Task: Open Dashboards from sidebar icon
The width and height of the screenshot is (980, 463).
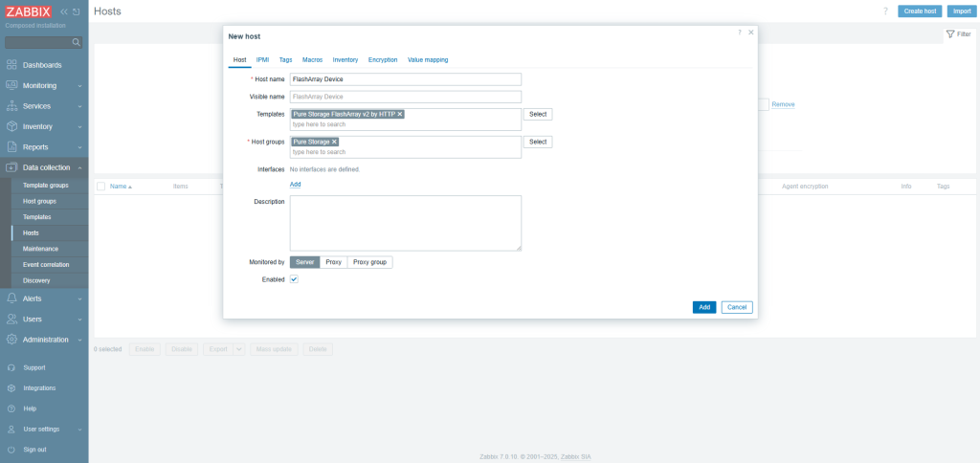Action: [x=11, y=65]
